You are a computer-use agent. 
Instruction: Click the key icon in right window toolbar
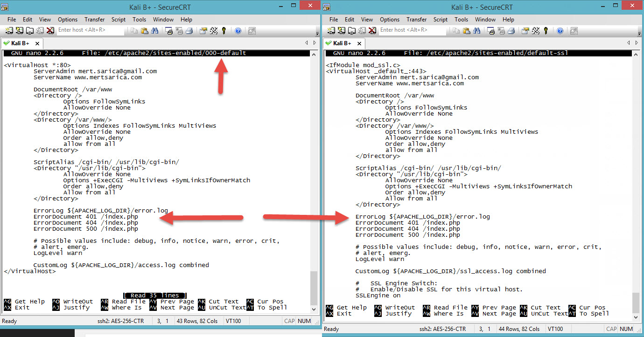(546, 31)
